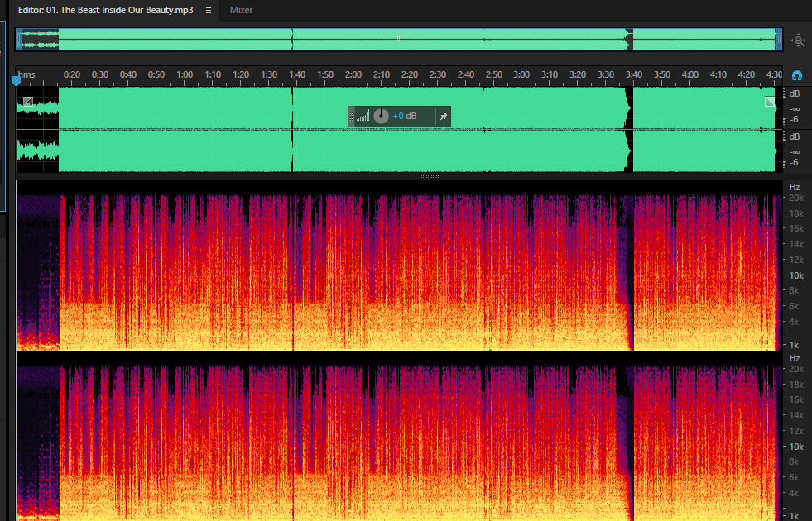Select the Editor tab for The Beast Inside Our Beauty.mp3

106,10
